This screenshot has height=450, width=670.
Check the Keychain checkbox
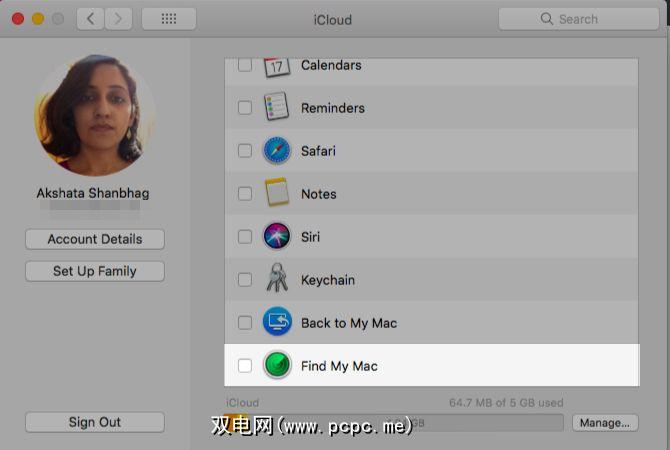[x=245, y=279]
